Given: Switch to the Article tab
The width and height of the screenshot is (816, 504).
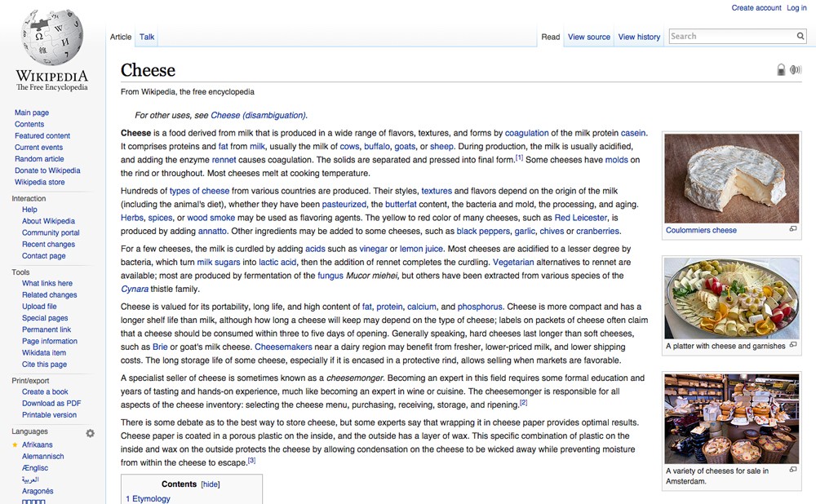Looking at the screenshot, I should 121,37.
